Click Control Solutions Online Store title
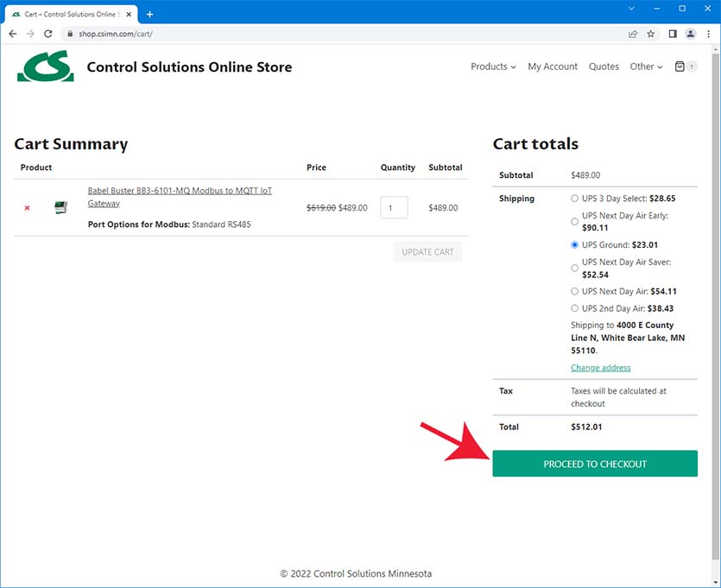This screenshot has width=721, height=588. tap(189, 67)
